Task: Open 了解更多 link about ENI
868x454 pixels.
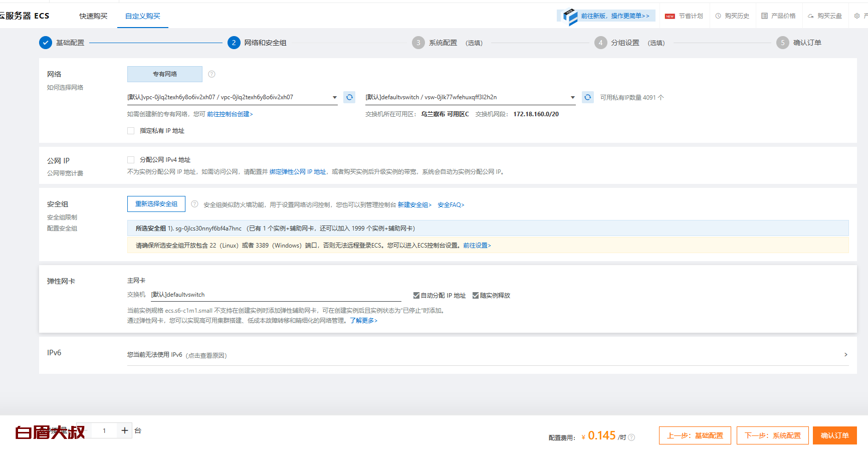Action: coord(364,321)
